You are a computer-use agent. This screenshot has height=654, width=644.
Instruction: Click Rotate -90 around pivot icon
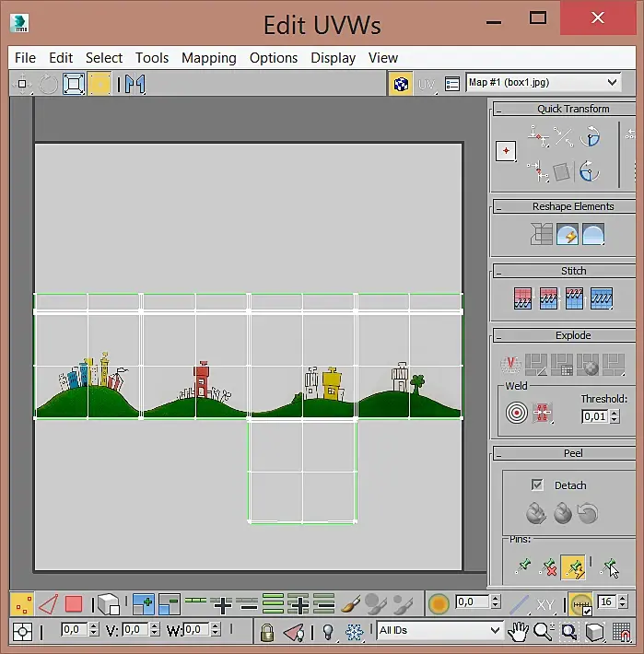coord(590,171)
